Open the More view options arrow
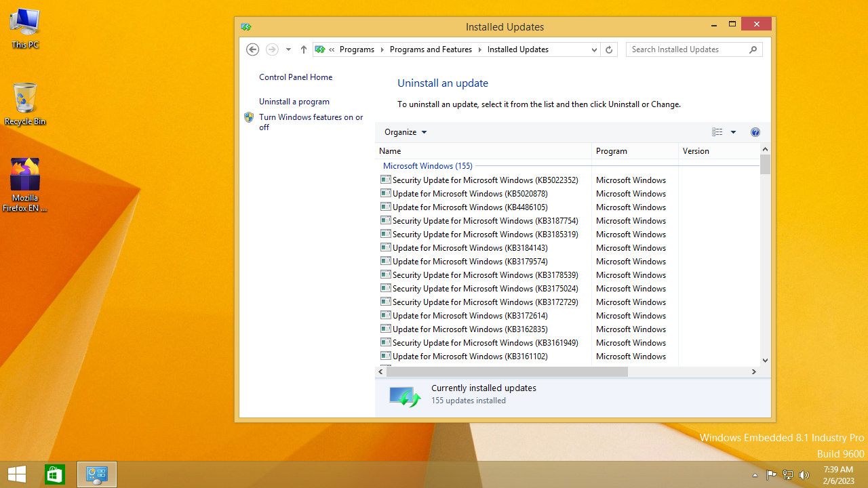Screen dimensions: 868x488 pos(733,132)
